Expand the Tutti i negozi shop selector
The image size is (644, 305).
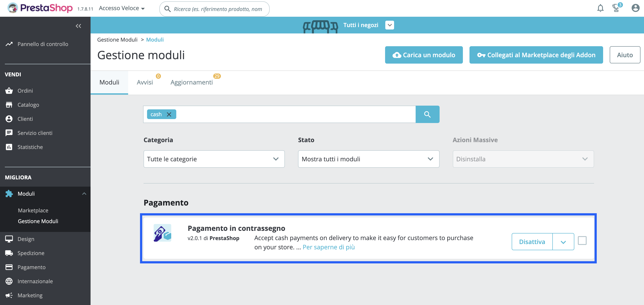tap(389, 25)
